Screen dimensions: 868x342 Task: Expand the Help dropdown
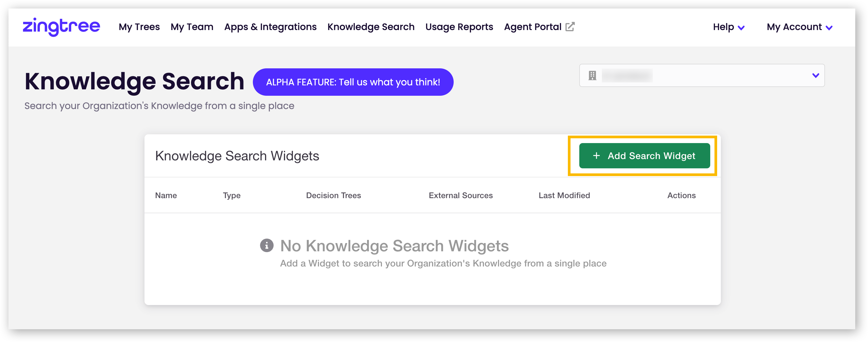729,27
